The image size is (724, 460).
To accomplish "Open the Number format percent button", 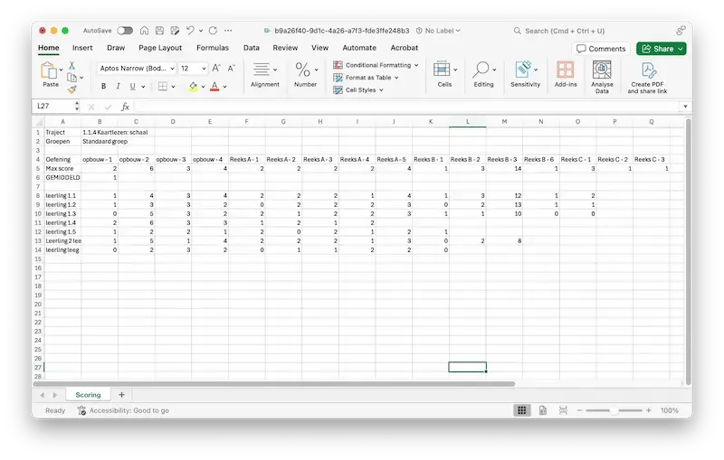I will pyautogui.click(x=306, y=74).
